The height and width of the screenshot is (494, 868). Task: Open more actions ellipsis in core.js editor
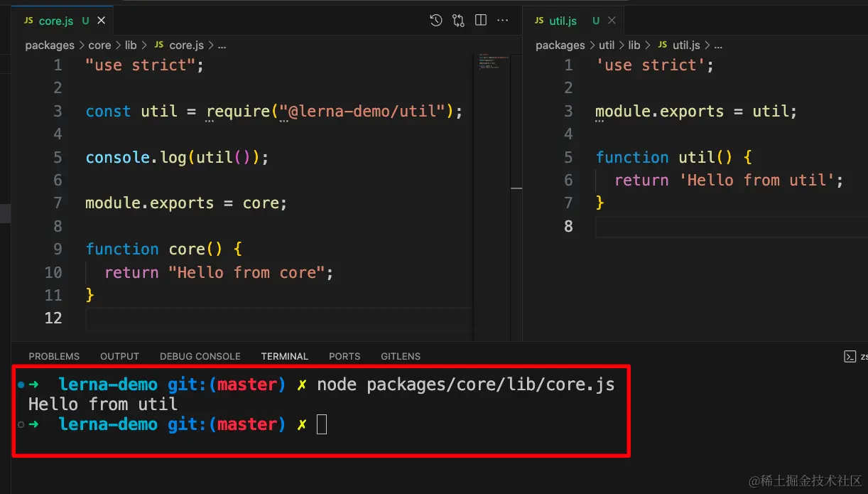point(503,21)
